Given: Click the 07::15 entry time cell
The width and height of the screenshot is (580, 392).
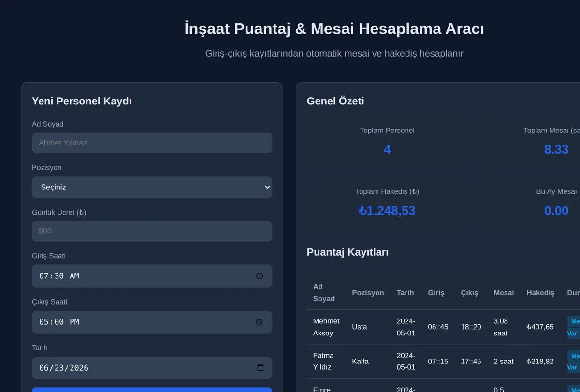Looking at the screenshot, I should (x=438, y=362).
